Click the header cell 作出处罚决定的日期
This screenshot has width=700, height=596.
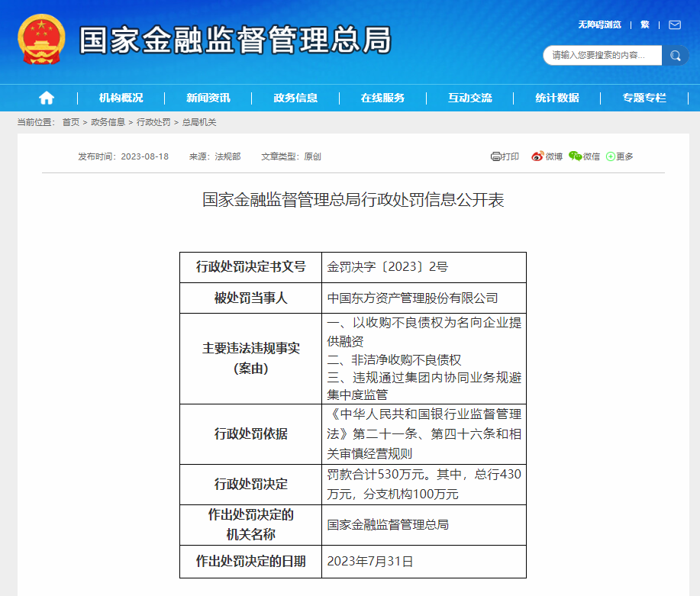[x=251, y=562]
